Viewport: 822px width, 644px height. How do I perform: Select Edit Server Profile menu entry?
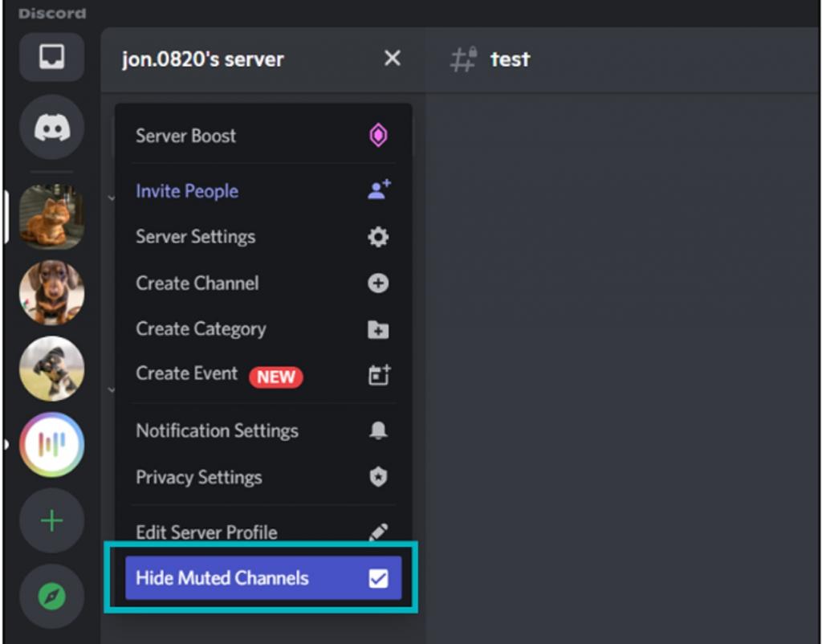263,532
